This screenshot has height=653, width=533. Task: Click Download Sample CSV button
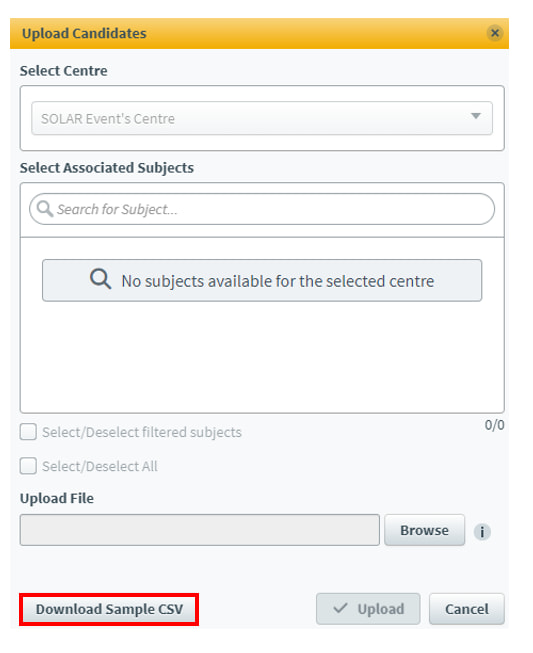[x=109, y=609]
